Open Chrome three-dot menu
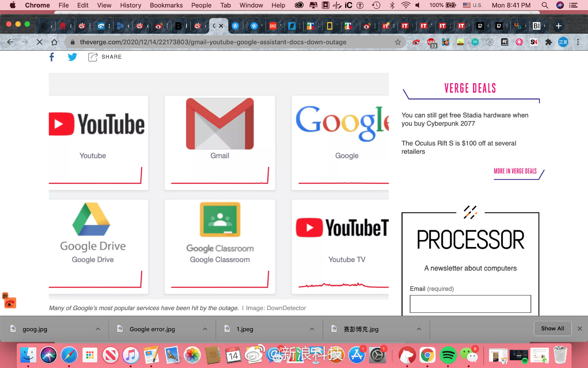Screen dimensions: 588x368 578,42
